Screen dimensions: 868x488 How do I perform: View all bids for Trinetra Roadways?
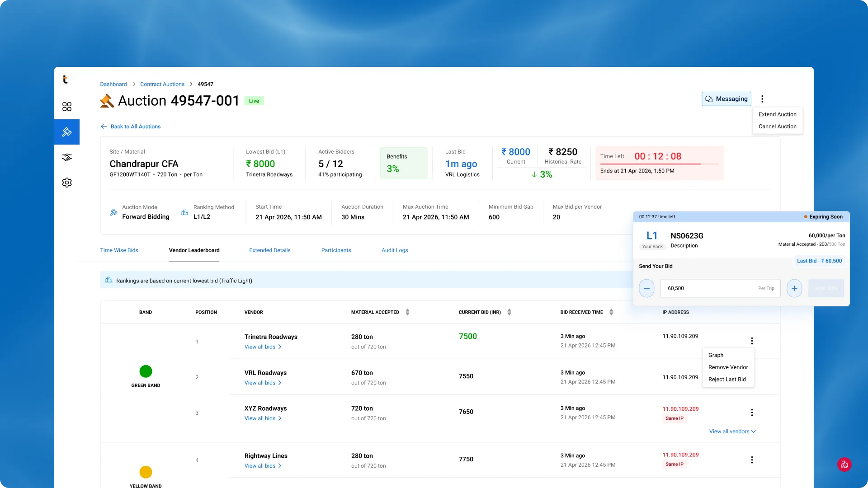coord(263,347)
